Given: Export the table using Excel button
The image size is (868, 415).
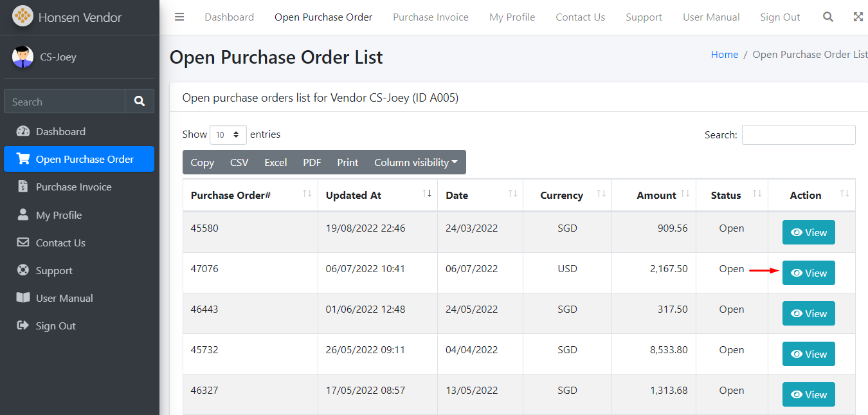Looking at the screenshot, I should [x=275, y=163].
